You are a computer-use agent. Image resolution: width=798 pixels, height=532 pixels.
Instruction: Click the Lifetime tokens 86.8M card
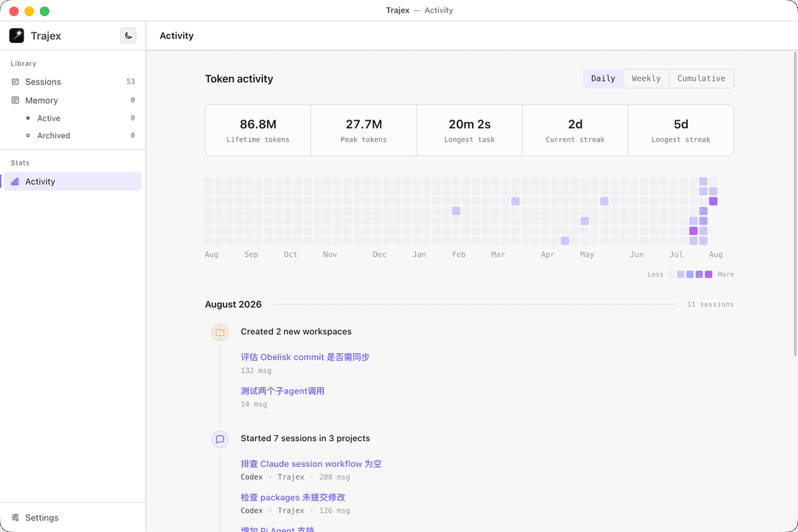pyautogui.click(x=258, y=130)
